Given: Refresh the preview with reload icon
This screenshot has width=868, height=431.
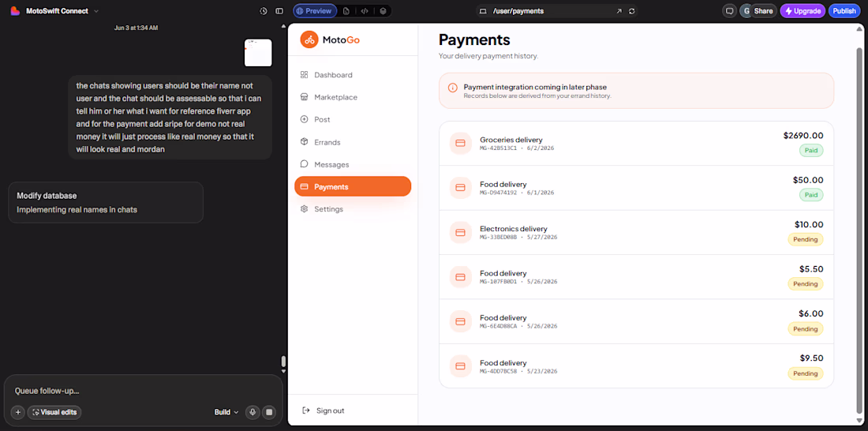Looking at the screenshot, I should (631, 11).
